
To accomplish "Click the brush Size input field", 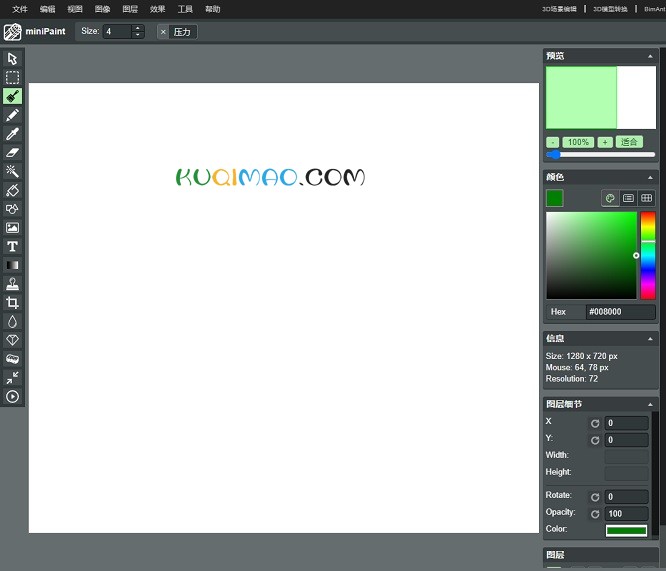I will point(117,32).
